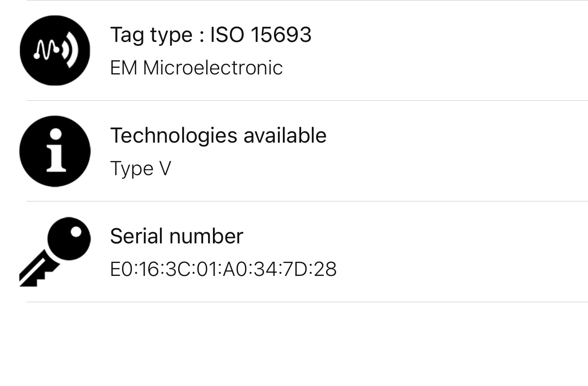Click the NFC radio wave icon
This screenshot has height=386, width=588.
coord(55,50)
